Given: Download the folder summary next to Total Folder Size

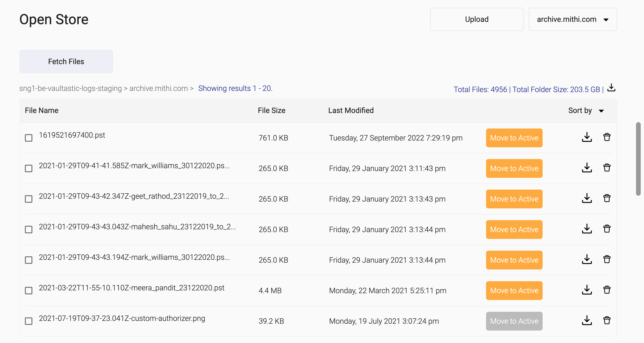Looking at the screenshot, I should 611,88.
